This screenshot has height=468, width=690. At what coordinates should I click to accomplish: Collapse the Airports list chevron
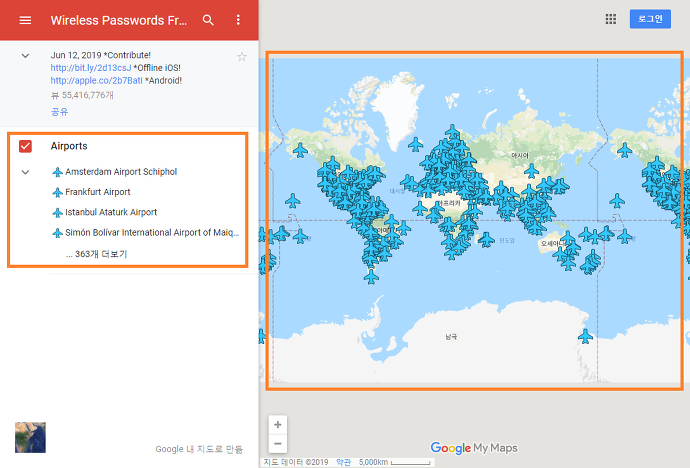[x=26, y=172]
